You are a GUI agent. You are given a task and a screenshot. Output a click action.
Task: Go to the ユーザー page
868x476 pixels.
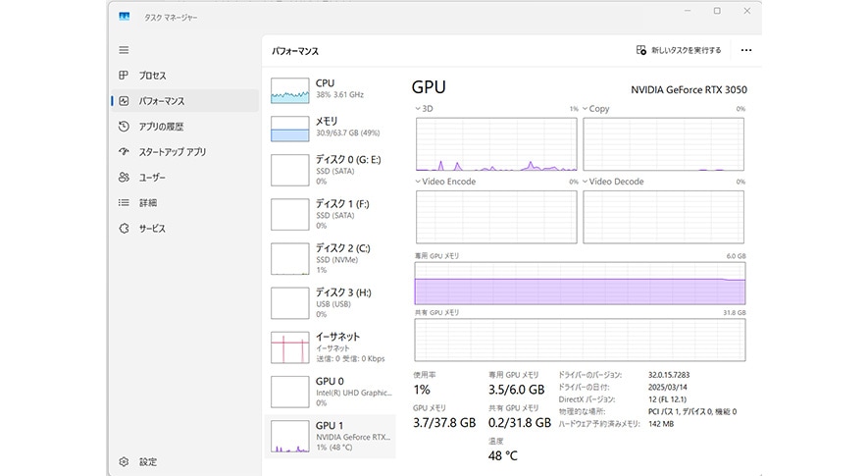click(152, 178)
